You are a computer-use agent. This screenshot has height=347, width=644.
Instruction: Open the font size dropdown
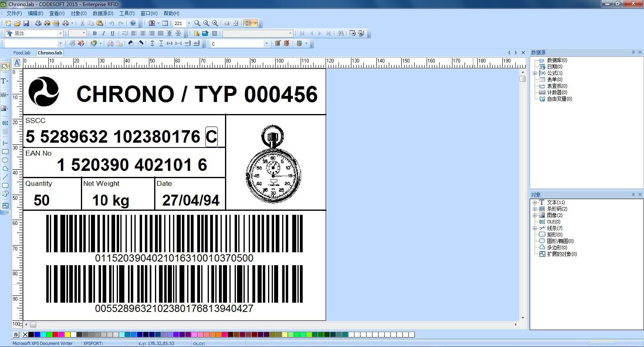pos(84,33)
